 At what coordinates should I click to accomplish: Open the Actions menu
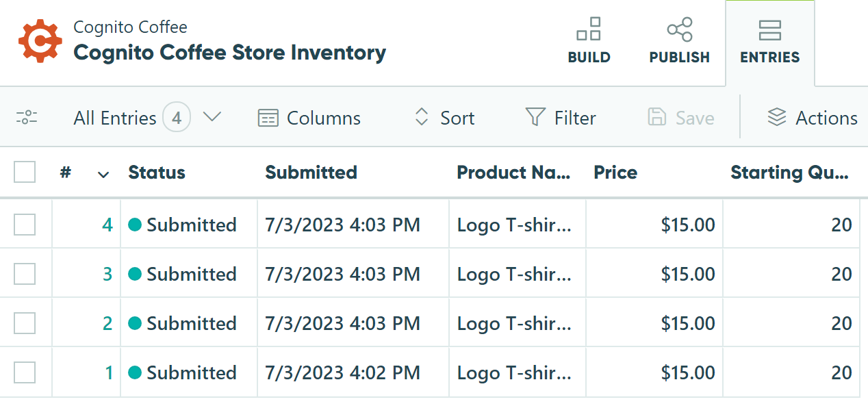[812, 118]
